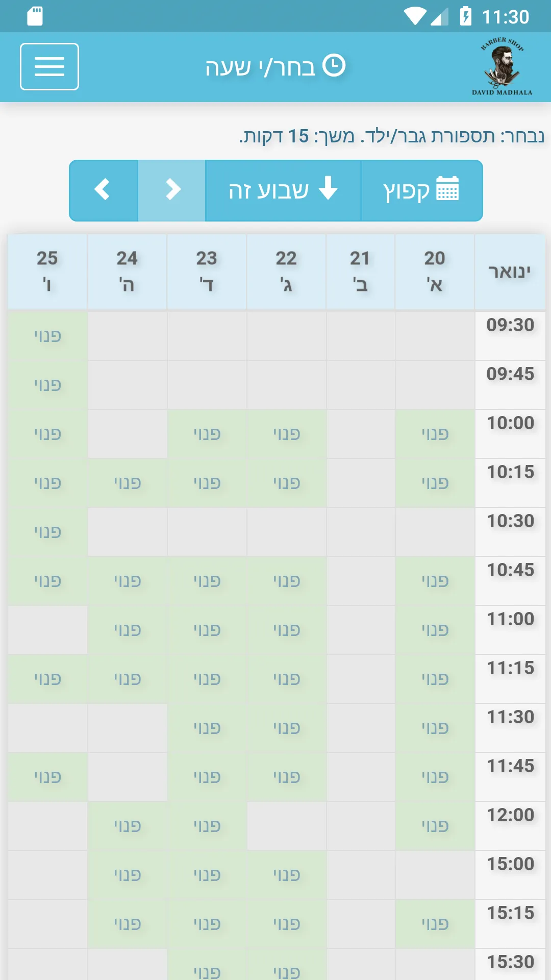This screenshot has height=980, width=551.
Task: Open the hamburger menu
Action: coord(49,66)
